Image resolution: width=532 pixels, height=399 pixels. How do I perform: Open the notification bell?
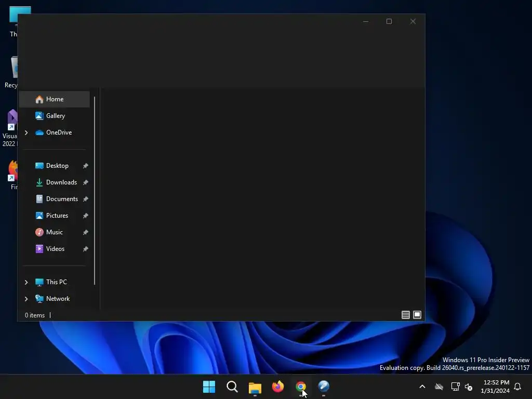click(x=517, y=387)
